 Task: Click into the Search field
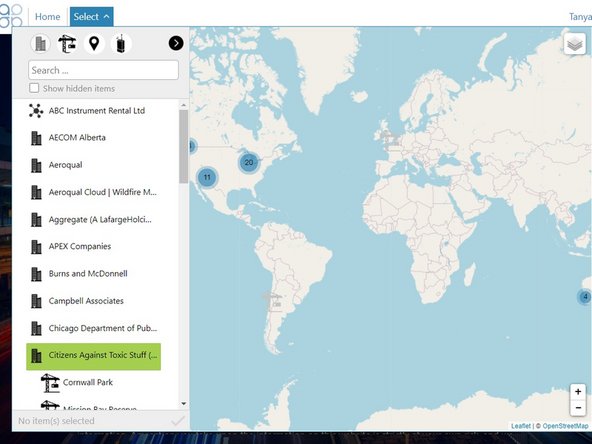pyautogui.click(x=103, y=70)
